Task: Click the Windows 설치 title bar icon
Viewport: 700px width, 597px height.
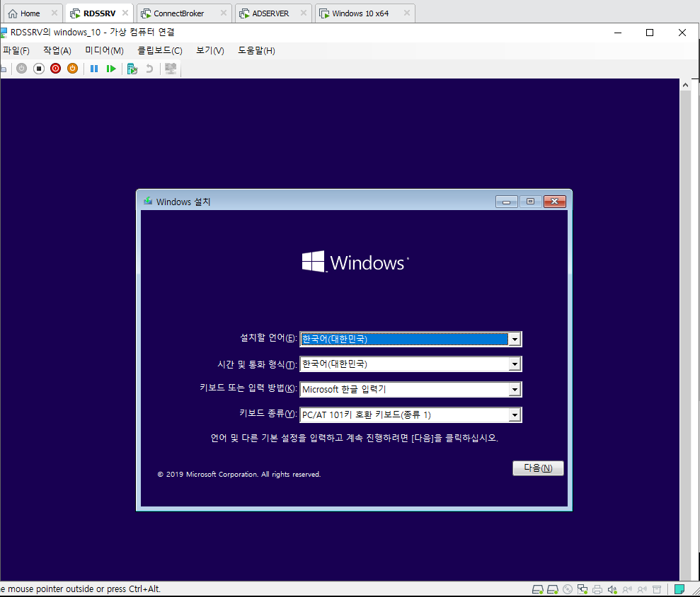Action: (148, 201)
